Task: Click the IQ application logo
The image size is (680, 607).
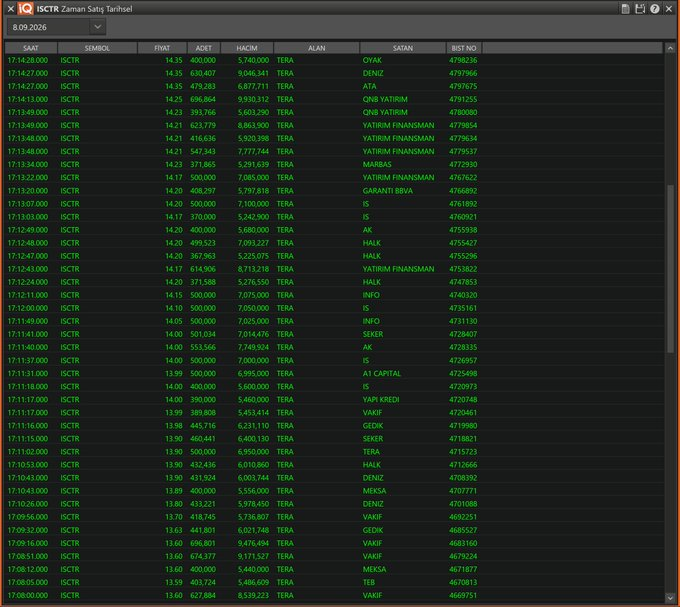Action: [26, 9]
